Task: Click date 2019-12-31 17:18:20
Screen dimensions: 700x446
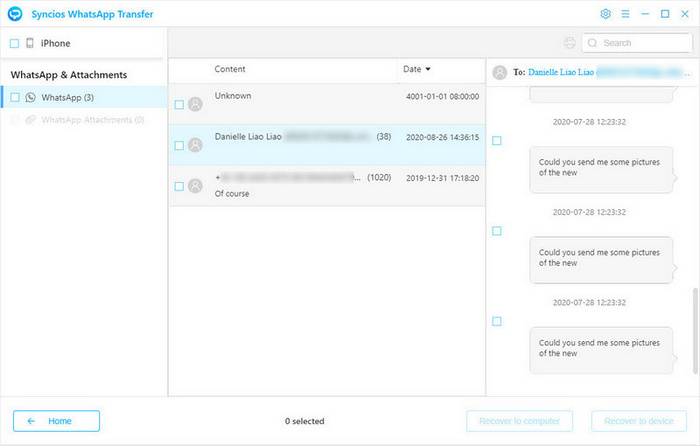Action: pos(442,178)
